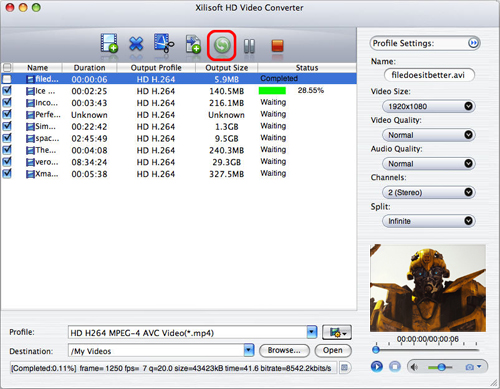The width and height of the screenshot is (500, 389).
Task: Click the 327.5MB output size cell
Action: [x=226, y=174]
